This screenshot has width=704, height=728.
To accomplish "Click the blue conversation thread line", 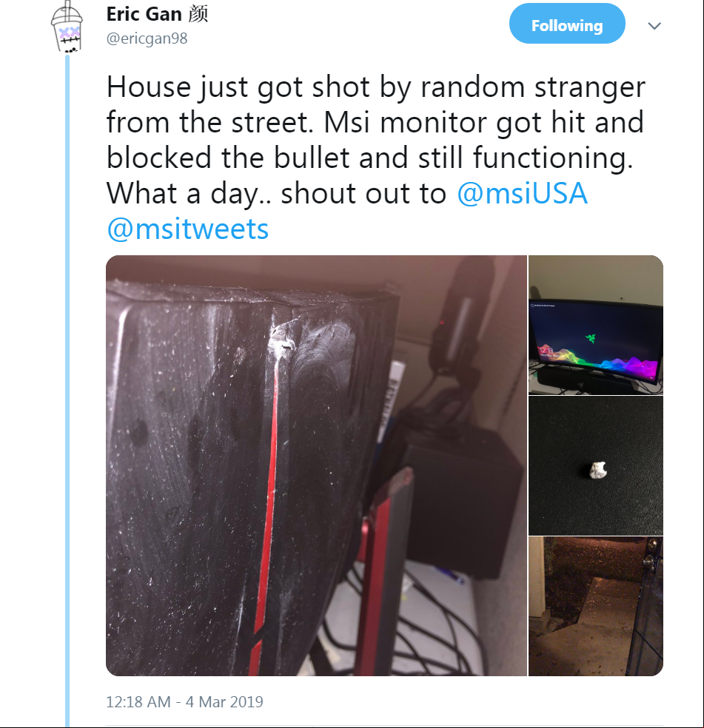I will click(67, 390).
